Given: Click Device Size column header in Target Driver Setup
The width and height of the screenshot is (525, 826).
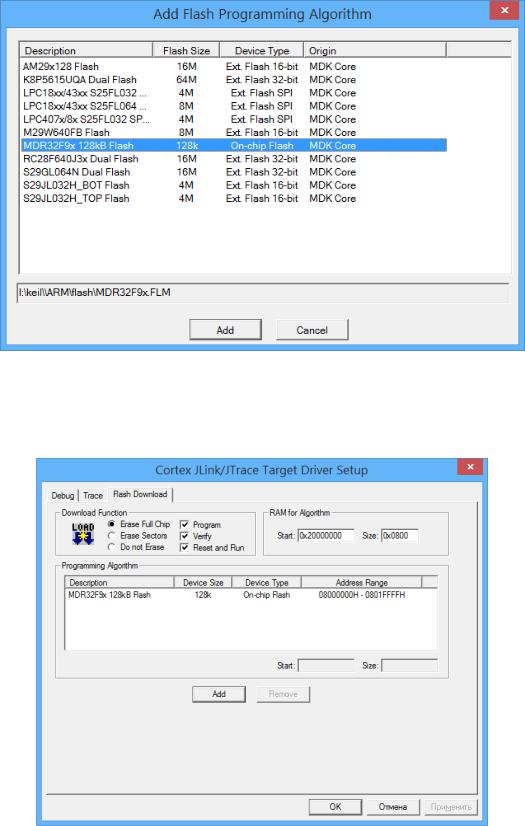Looking at the screenshot, I should [203, 583].
